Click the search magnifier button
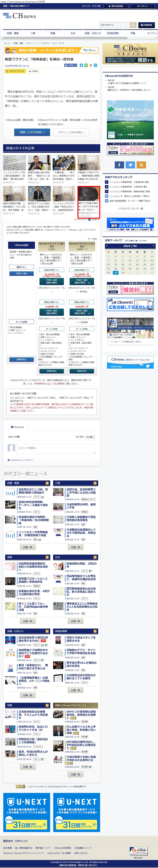 133,25
